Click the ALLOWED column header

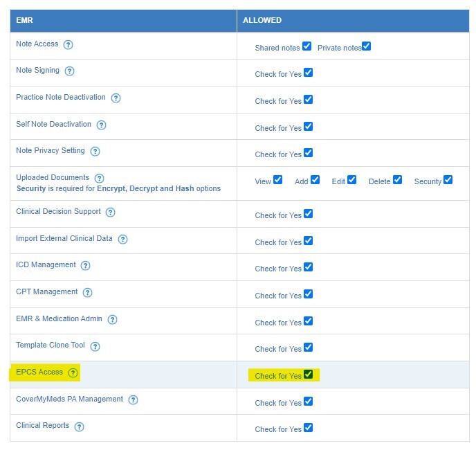[262, 21]
